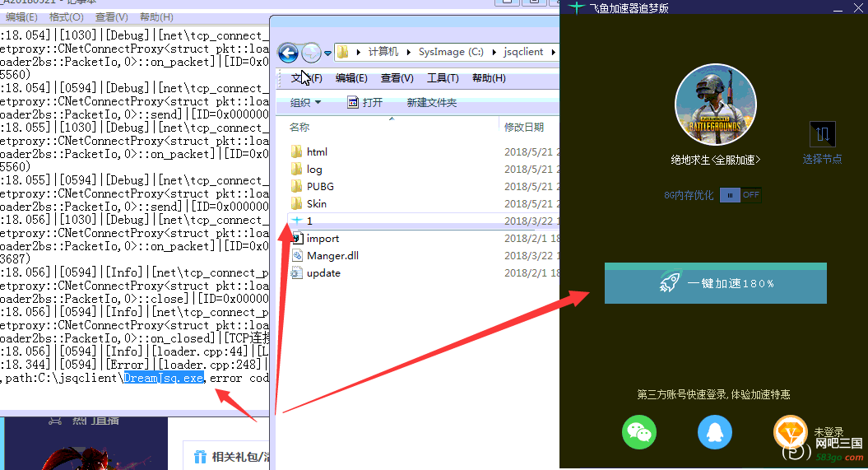Image resolution: width=868 pixels, height=470 pixels.
Task: Open the 组织 dropdown in Explorer toolbar
Action: (305, 102)
